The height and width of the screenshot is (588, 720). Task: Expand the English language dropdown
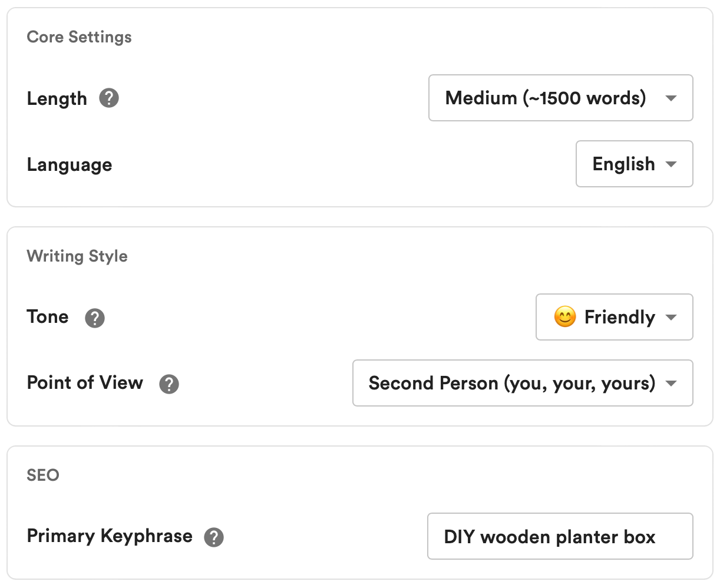[633, 164]
